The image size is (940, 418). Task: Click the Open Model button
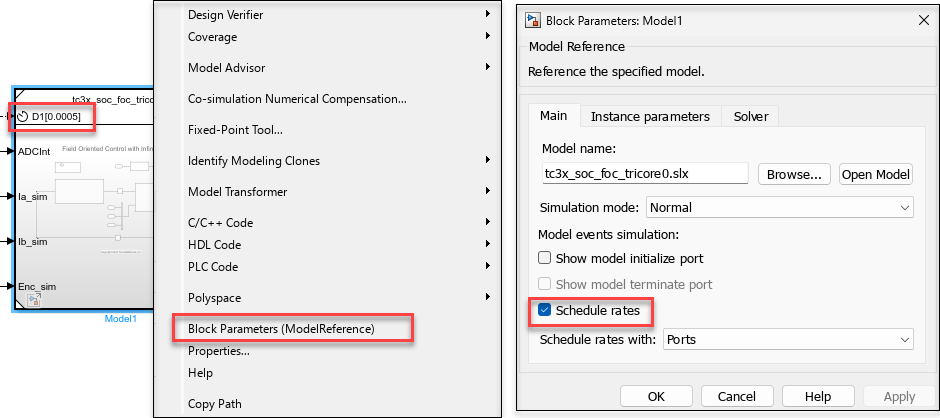(876, 174)
